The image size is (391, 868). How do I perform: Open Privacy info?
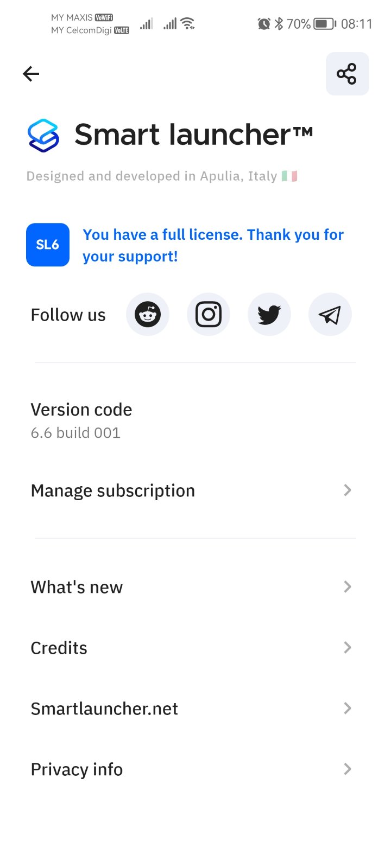pos(77,769)
